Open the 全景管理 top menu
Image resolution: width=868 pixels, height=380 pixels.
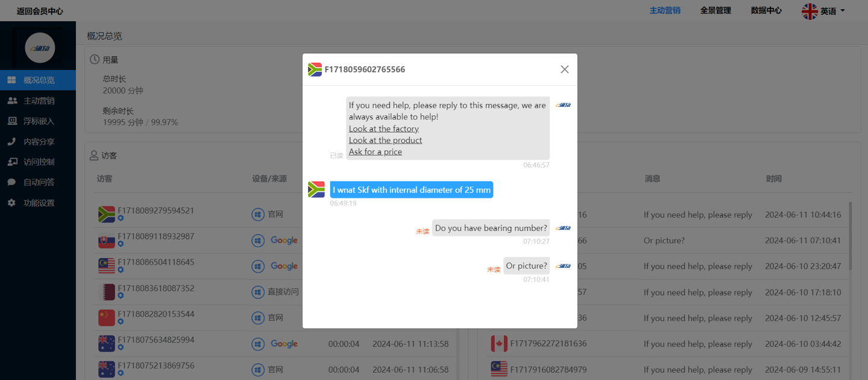(715, 10)
